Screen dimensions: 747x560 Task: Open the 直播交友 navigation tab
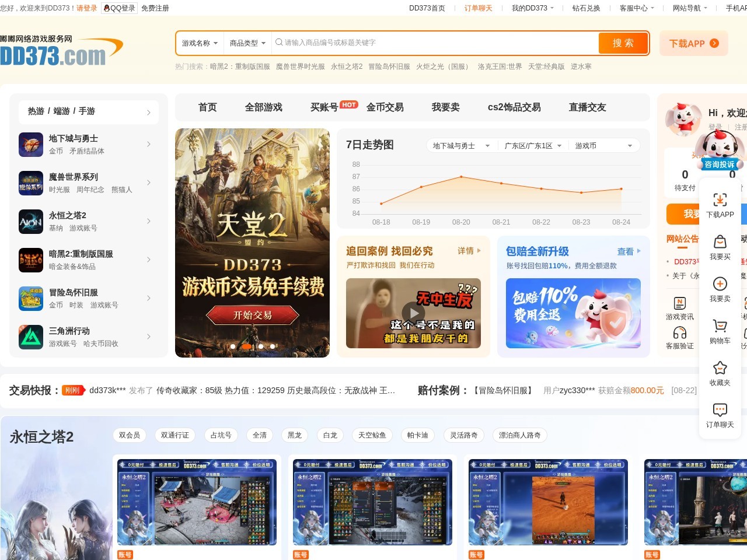(588, 107)
